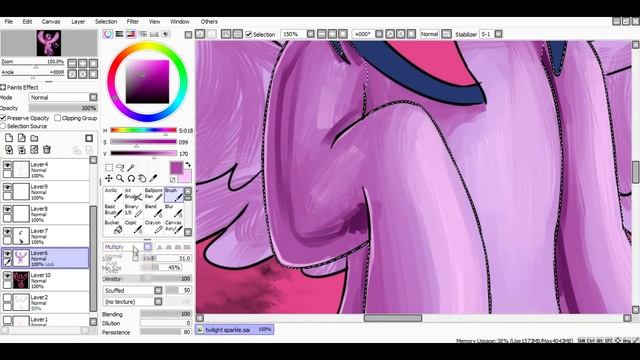Screen dimensions: 640x360
Task: Open the Window menu
Action: pyautogui.click(x=180, y=22)
